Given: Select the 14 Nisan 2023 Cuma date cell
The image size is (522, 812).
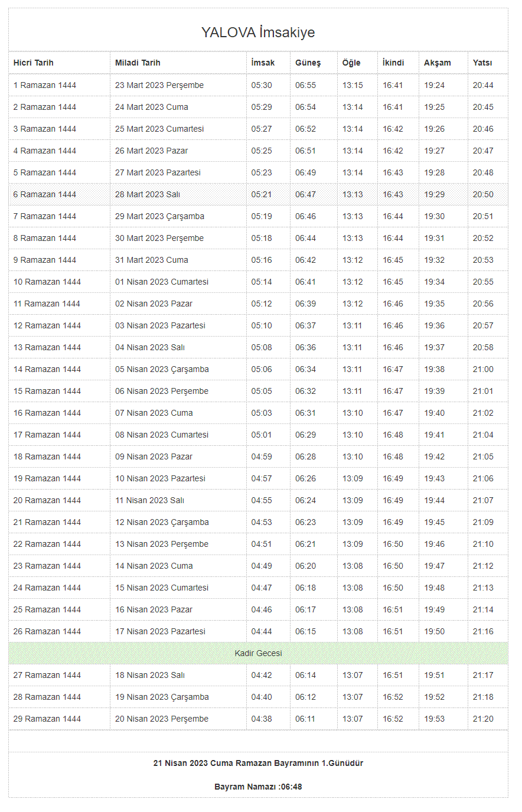Looking at the screenshot, I should pos(154,566).
